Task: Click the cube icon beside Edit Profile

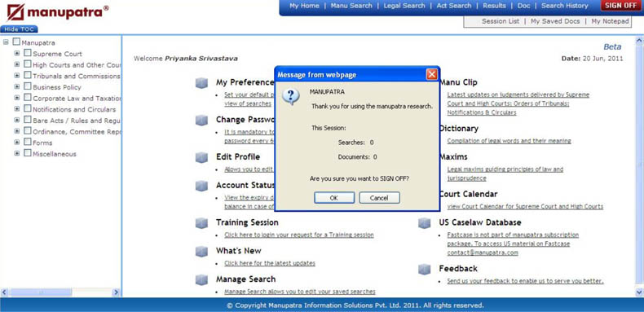Action: (201, 158)
